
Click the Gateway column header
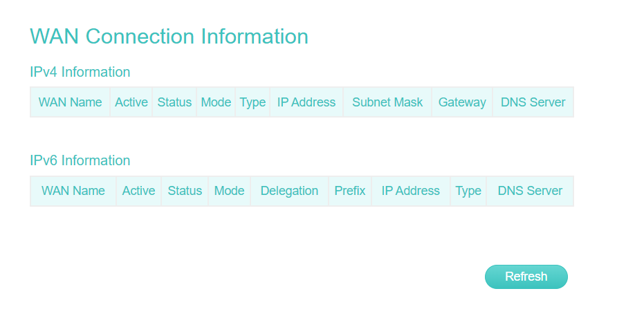click(x=462, y=102)
